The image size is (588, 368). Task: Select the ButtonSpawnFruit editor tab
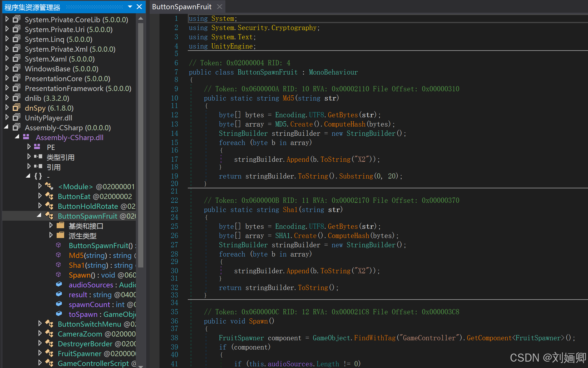(x=182, y=7)
